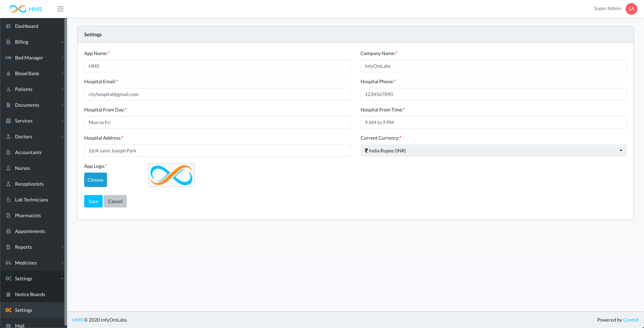Click the SA user avatar
The height and width of the screenshot is (328, 644).
pos(631,9)
